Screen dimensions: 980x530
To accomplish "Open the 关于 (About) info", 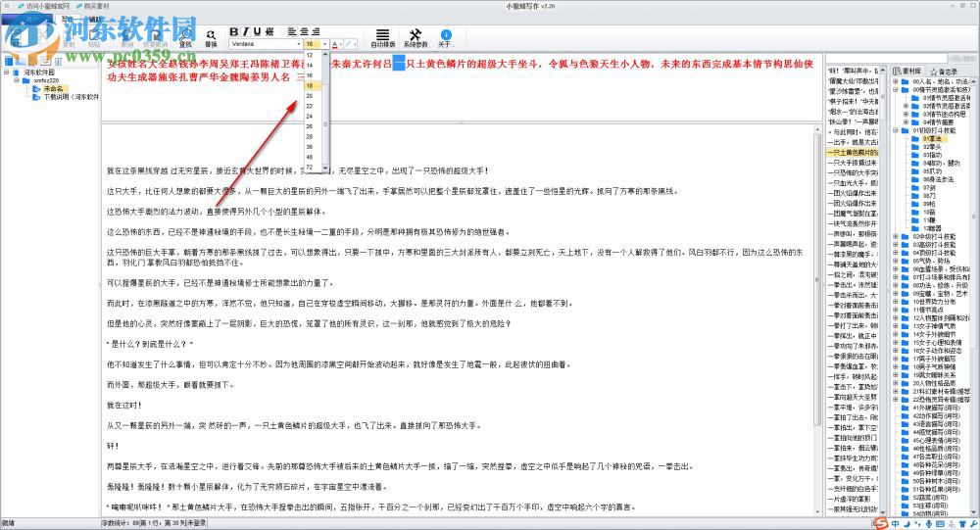I will [x=445, y=38].
